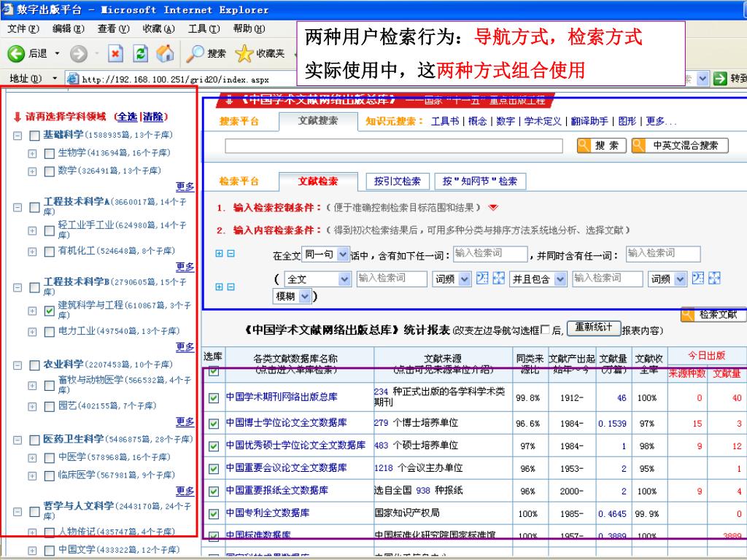Click the IE Back arrow button
747x560 pixels.
point(16,53)
